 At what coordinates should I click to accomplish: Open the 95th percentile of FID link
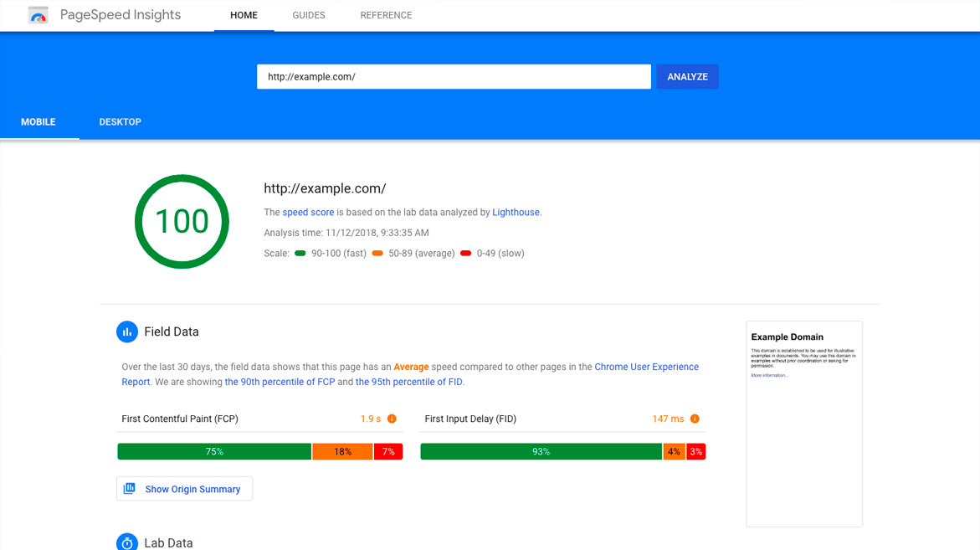click(409, 382)
